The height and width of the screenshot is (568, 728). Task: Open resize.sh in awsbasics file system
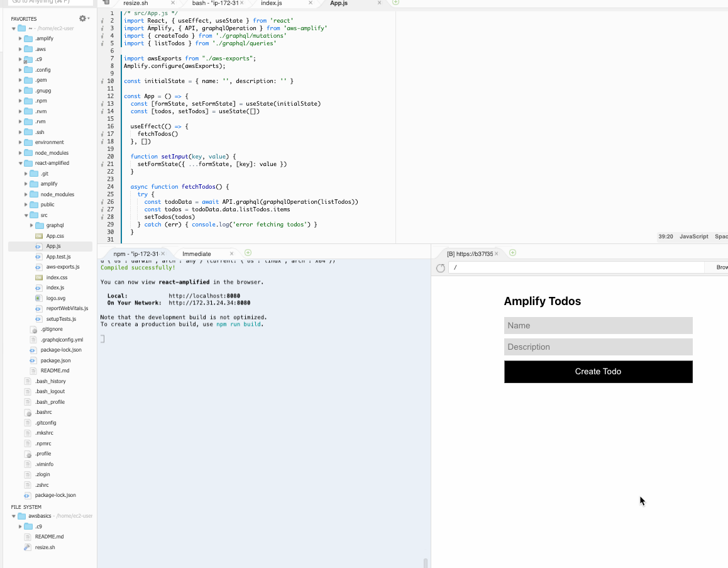pos(45,547)
